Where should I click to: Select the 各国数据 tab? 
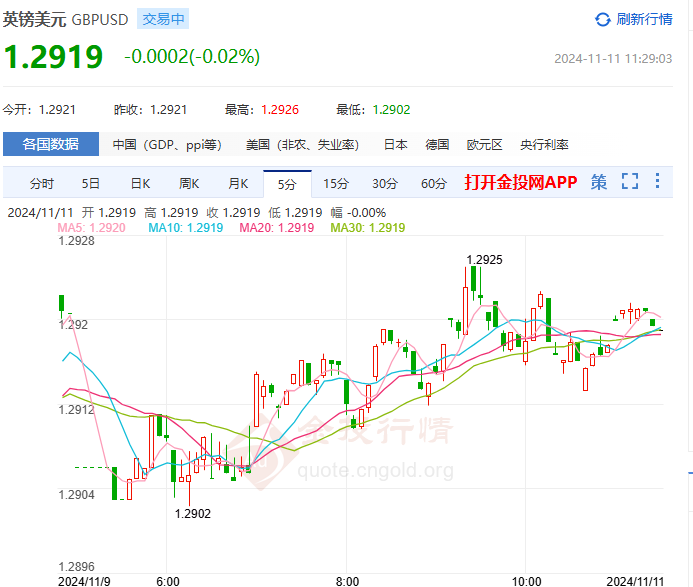click(51, 144)
